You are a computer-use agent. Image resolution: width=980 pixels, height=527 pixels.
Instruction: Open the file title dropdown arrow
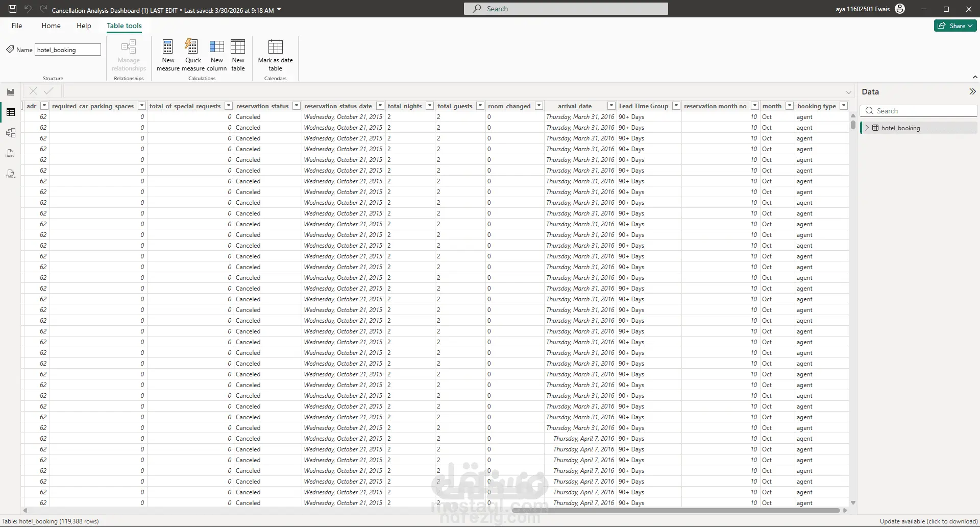pos(279,9)
